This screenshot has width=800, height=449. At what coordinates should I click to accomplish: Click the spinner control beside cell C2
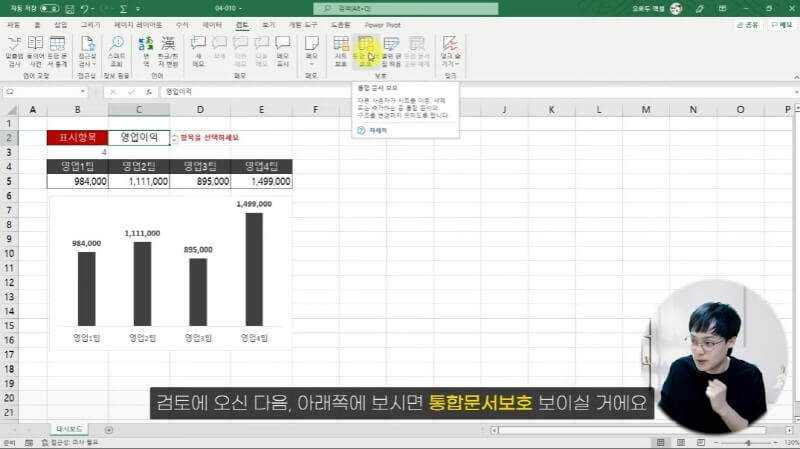point(174,138)
